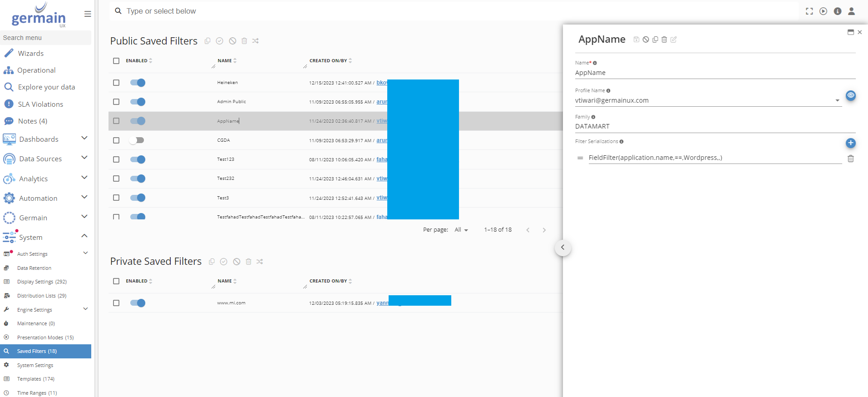Open the fullscreen icon in top bar
868x397 pixels.
pyautogui.click(x=809, y=11)
